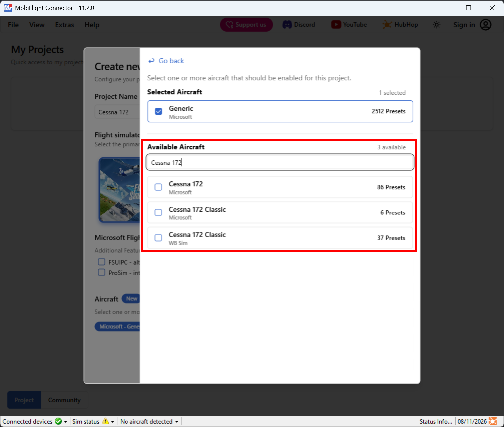504x427 pixels.
Task: Click the Selected Aircraft heading
Action: click(x=175, y=92)
